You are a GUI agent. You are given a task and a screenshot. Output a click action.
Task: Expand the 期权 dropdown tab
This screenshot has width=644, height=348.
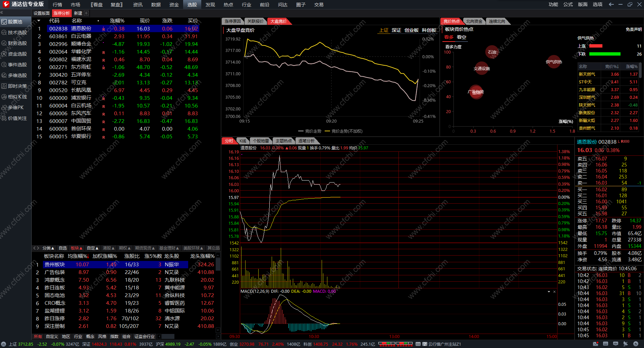(125, 248)
